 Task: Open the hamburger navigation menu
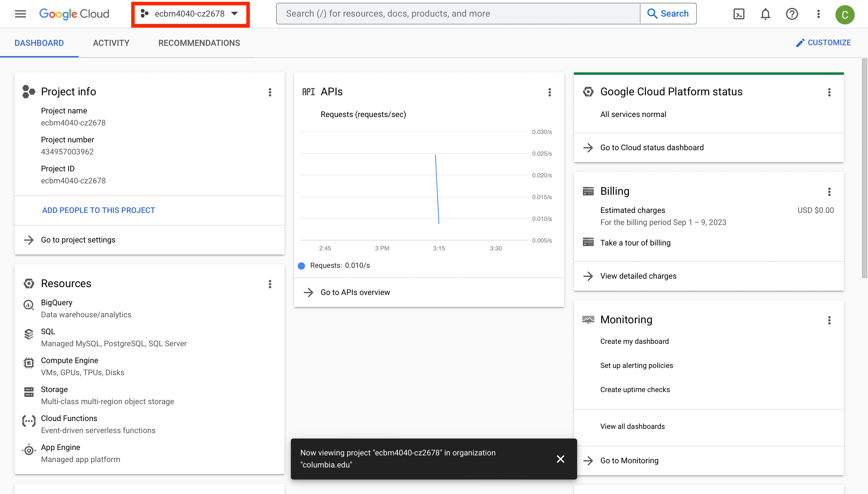[20, 14]
